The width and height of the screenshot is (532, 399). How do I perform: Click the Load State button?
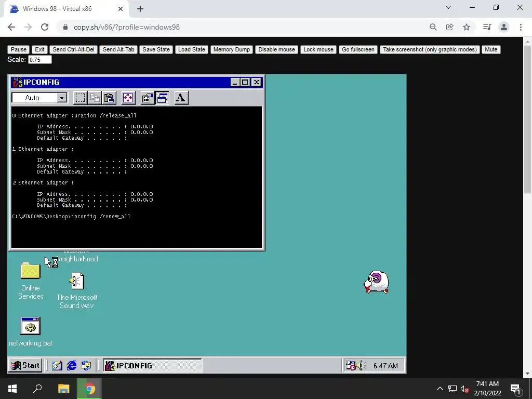(192, 49)
